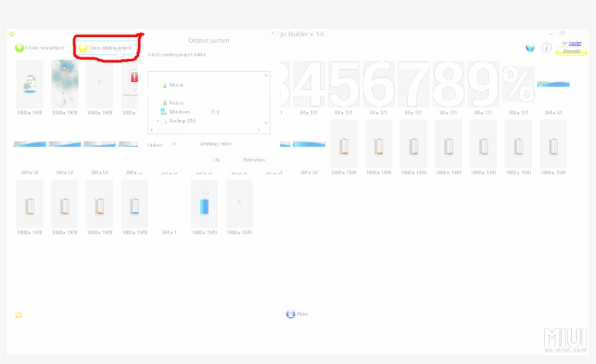Select the Musik folder in tree
Image resolution: width=596 pixels, height=364 pixels.
coord(176,85)
